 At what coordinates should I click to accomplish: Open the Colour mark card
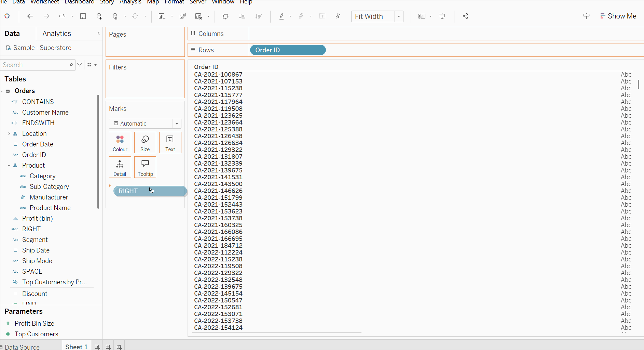pos(120,142)
